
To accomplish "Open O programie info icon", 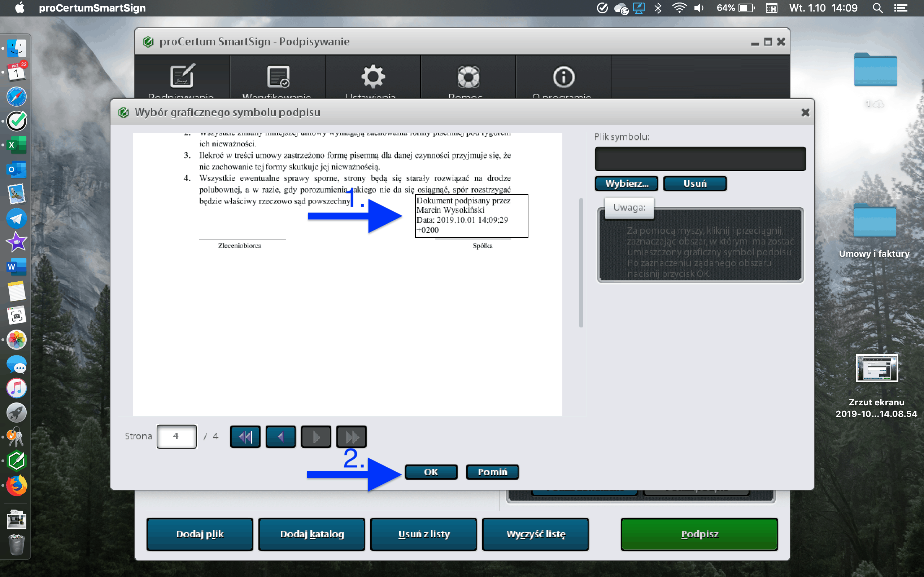I will (563, 77).
